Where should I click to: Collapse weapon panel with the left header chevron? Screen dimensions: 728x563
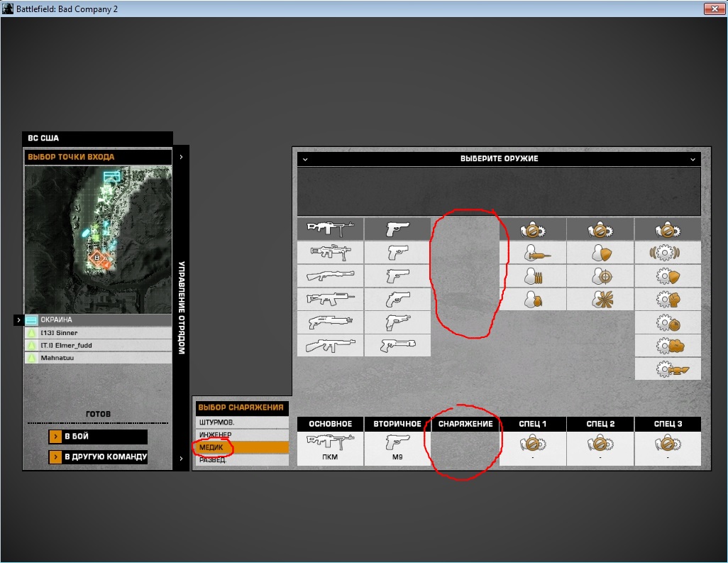tap(305, 159)
